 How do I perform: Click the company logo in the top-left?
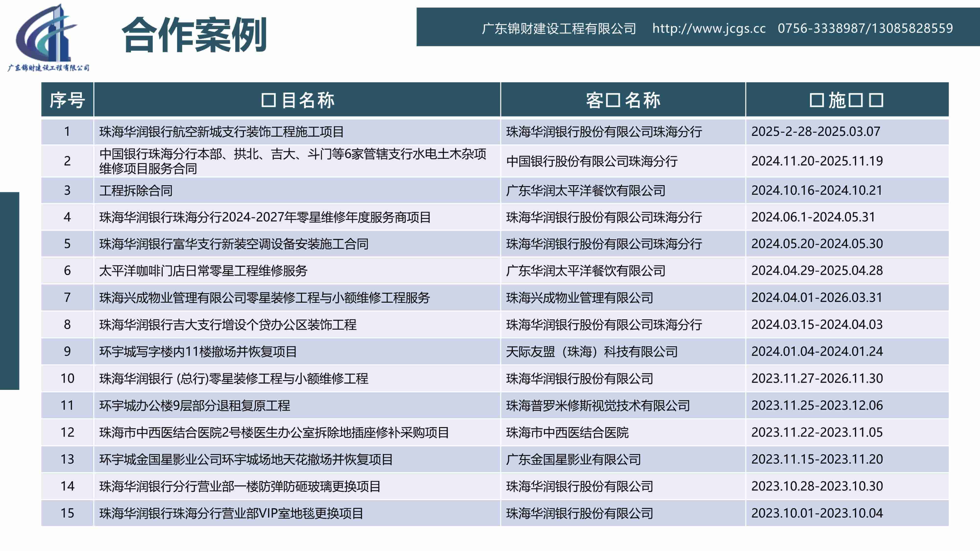(x=48, y=37)
